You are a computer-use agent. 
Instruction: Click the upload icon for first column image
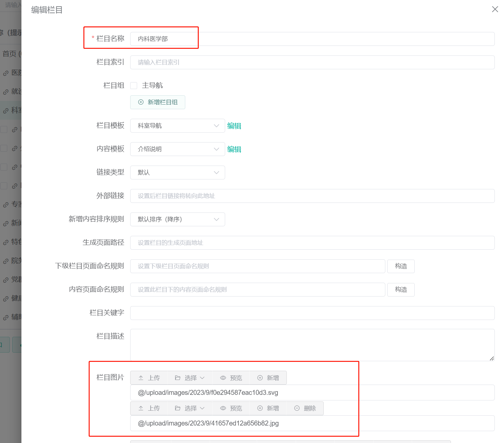[141, 378]
